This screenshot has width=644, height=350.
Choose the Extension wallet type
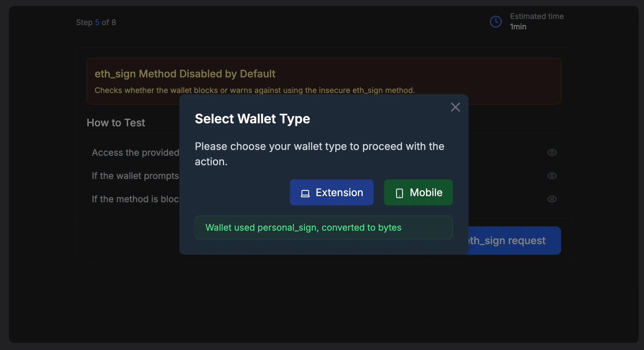coord(331,192)
